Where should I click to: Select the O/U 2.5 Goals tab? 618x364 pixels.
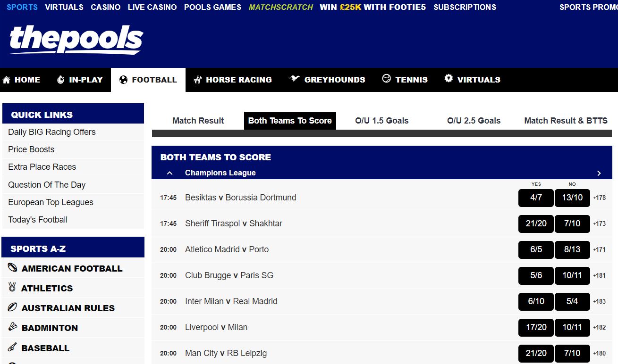474,121
